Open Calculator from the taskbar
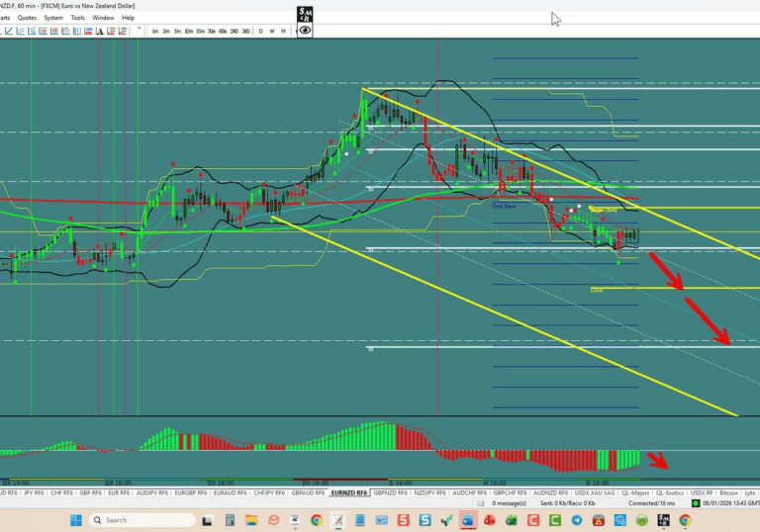This screenshot has height=532, width=760. coord(230,520)
